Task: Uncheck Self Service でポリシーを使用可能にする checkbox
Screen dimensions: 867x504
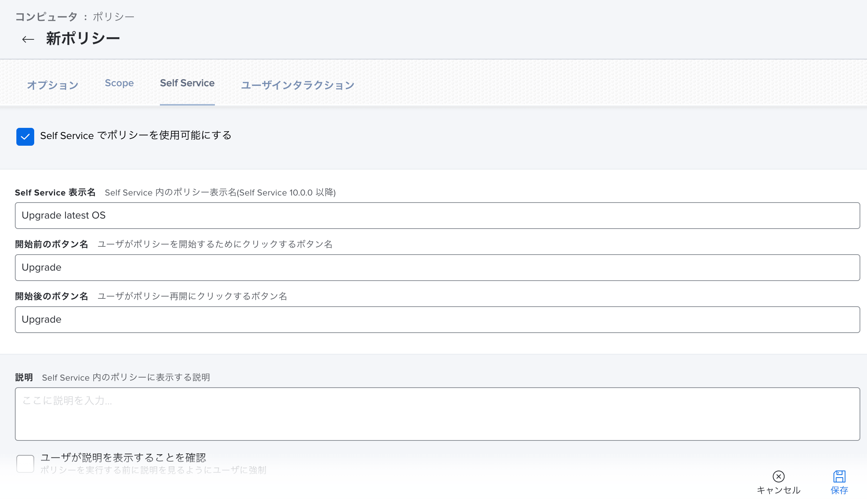Action: (x=25, y=136)
